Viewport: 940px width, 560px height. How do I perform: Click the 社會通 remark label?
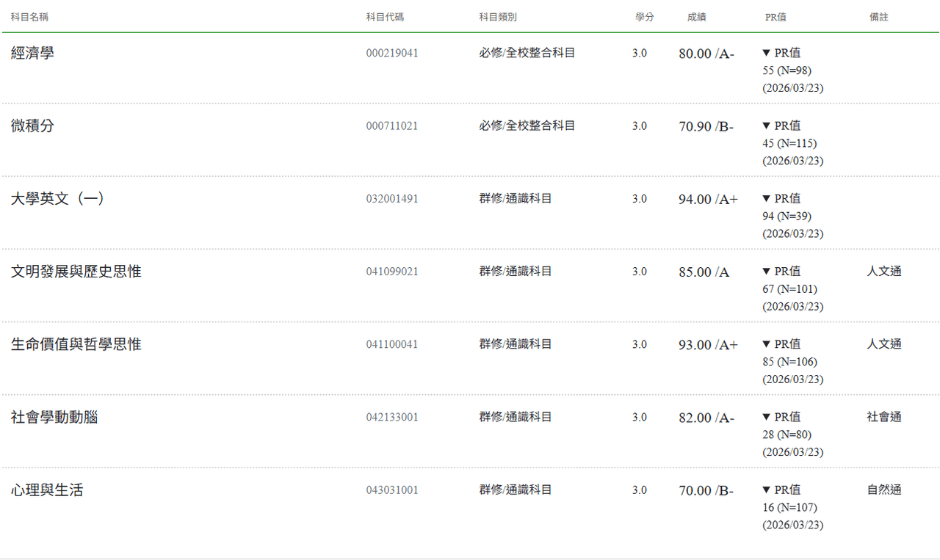tap(884, 417)
